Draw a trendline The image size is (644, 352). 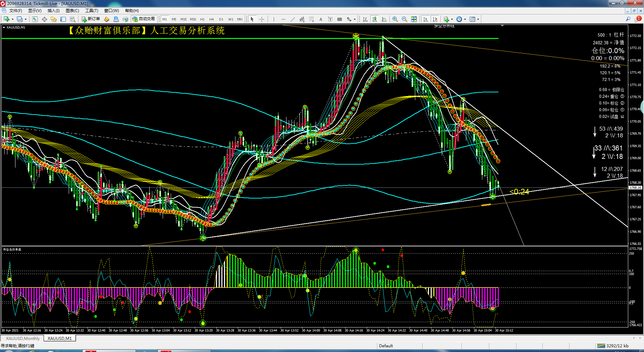coord(292,19)
